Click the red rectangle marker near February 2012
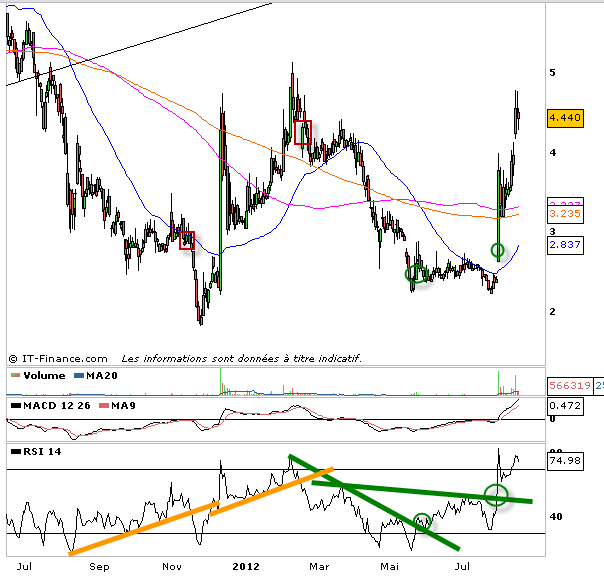This screenshot has width=604, height=580. 303,132
